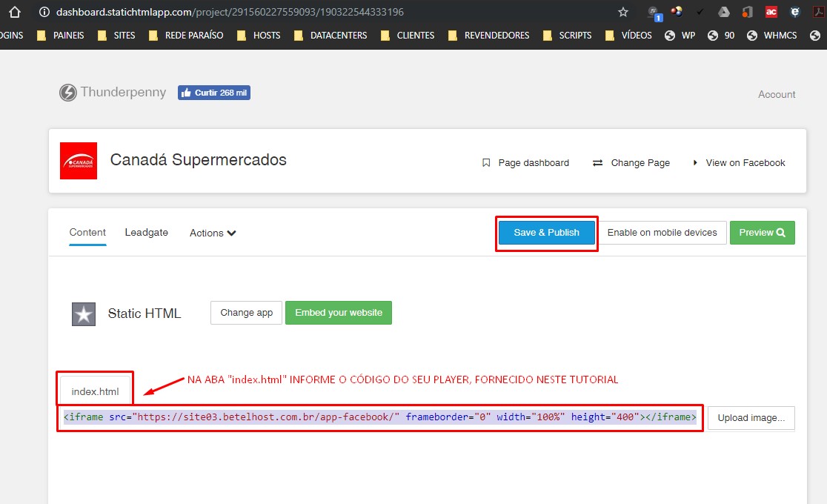View site info icon in address bar
This screenshot has height=504, width=827.
[x=44, y=12]
